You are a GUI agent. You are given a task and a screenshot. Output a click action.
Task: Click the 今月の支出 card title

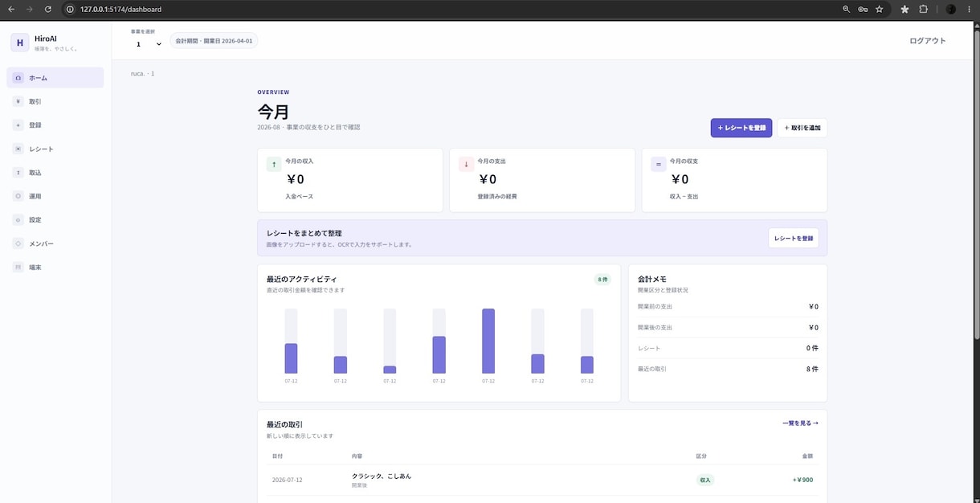[492, 162]
